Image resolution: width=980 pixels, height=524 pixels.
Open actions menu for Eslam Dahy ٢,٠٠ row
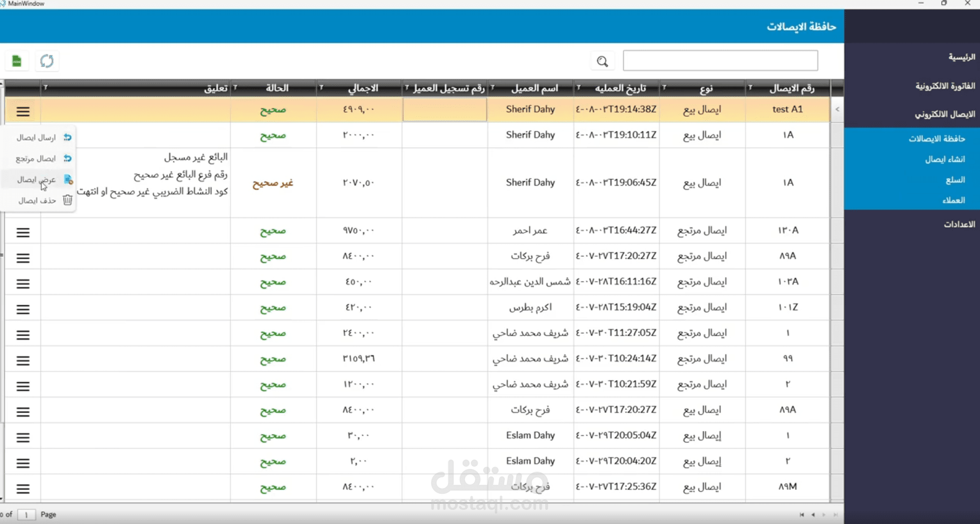tap(23, 463)
